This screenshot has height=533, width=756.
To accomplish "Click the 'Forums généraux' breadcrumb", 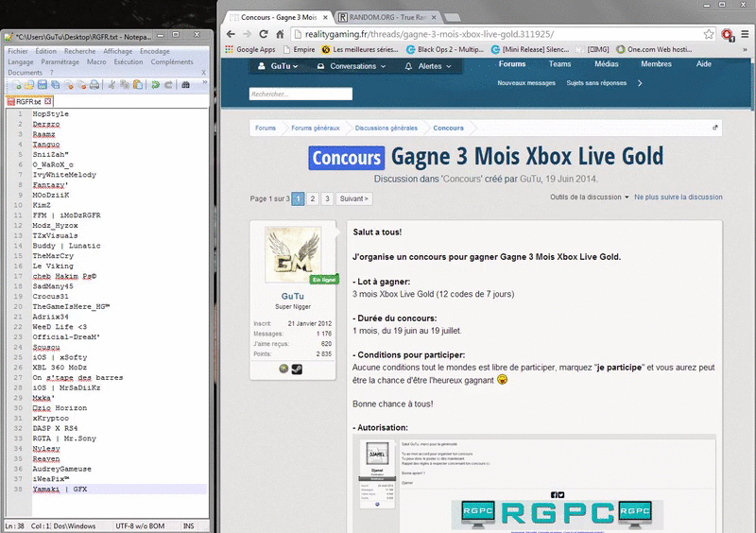I will tap(316, 128).
